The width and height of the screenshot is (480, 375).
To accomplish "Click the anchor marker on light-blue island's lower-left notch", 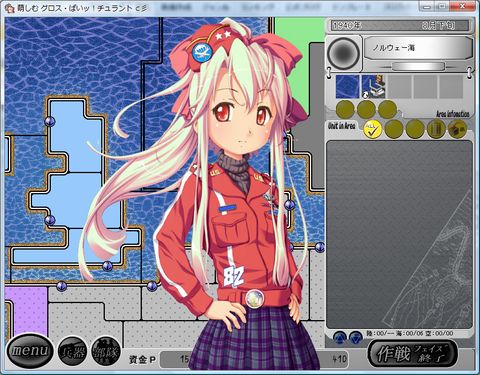I will (50, 220).
